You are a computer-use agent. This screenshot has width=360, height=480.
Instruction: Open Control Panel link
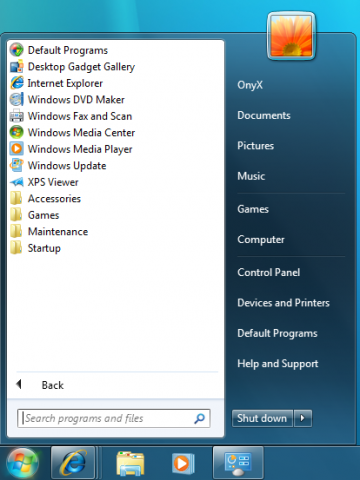pyautogui.click(x=268, y=272)
